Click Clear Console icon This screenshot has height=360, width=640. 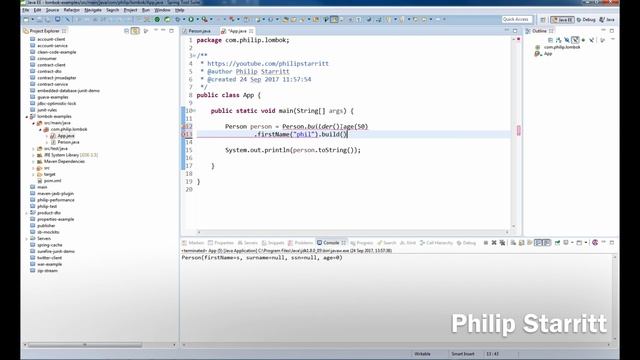tap(513, 243)
